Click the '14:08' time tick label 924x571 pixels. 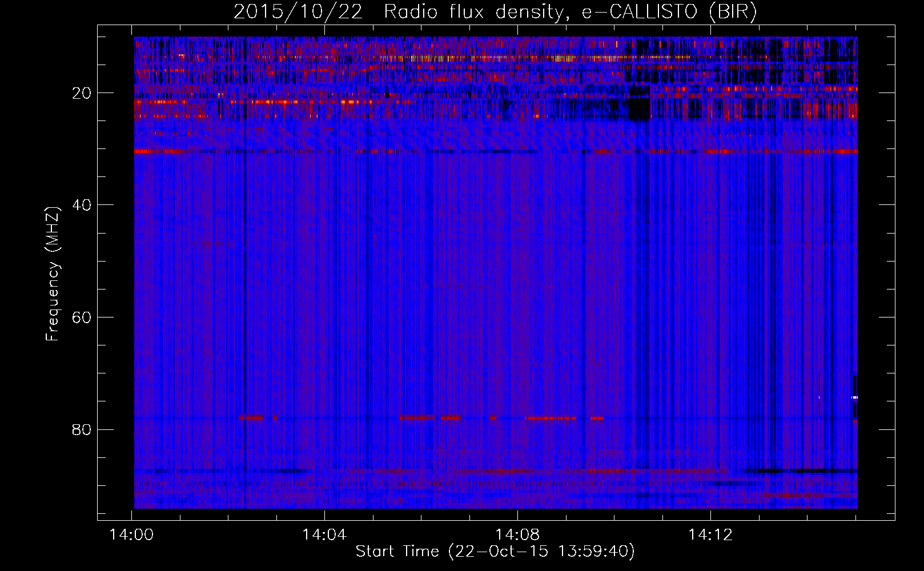(517, 535)
